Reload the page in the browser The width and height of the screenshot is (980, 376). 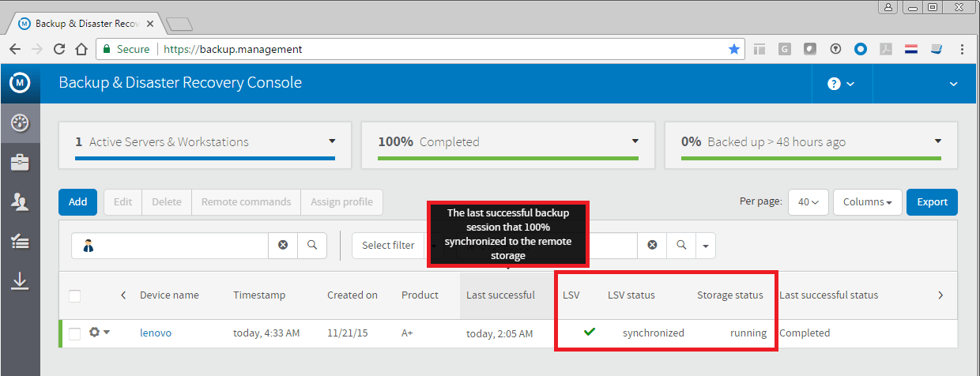point(58,49)
